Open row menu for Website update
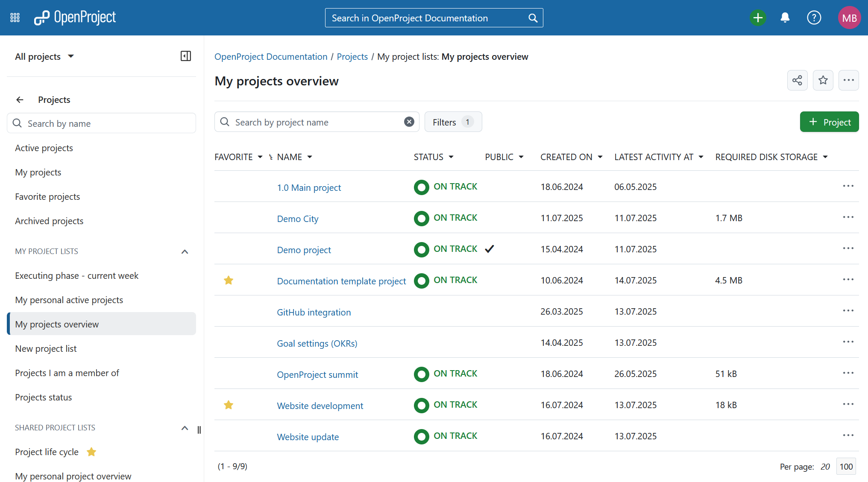868x482 pixels. [x=848, y=435]
